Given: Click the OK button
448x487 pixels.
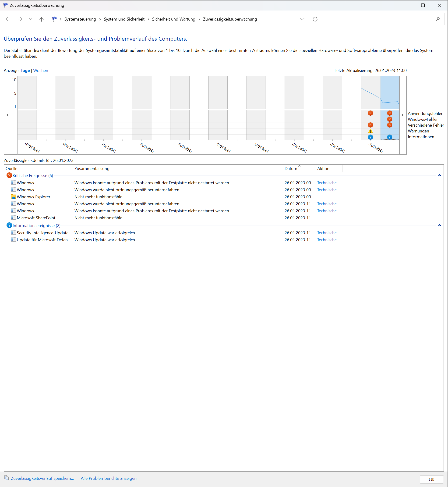Looking at the screenshot, I should 431,480.
